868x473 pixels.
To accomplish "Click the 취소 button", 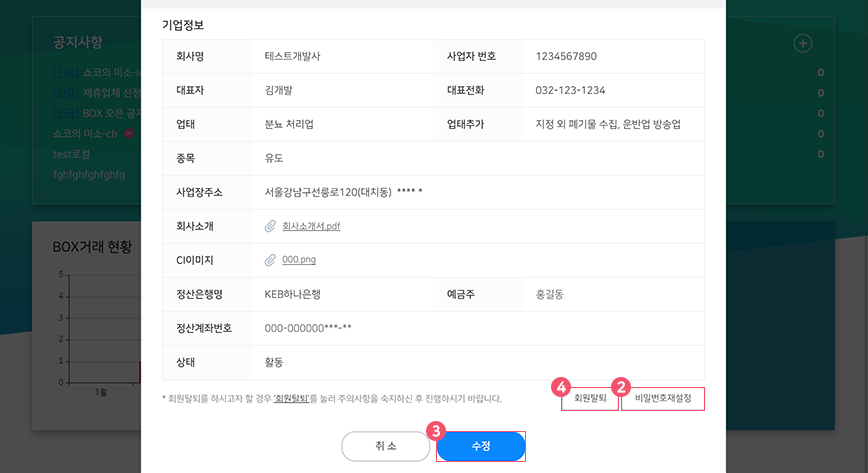I will (x=386, y=446).
